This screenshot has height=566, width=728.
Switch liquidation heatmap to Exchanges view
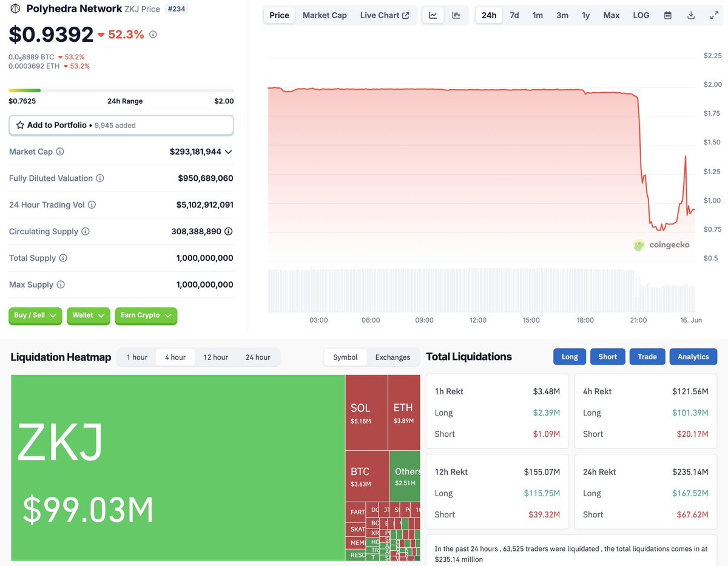pos(393,357)
